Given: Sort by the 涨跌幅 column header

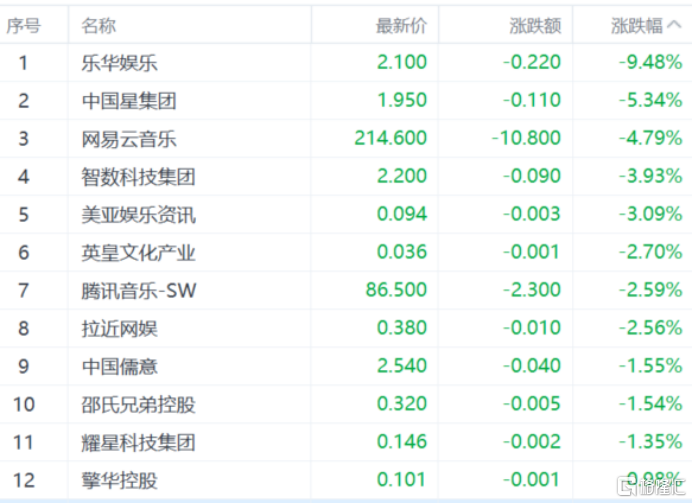Looking at the screenshot, I should point(646,26).
